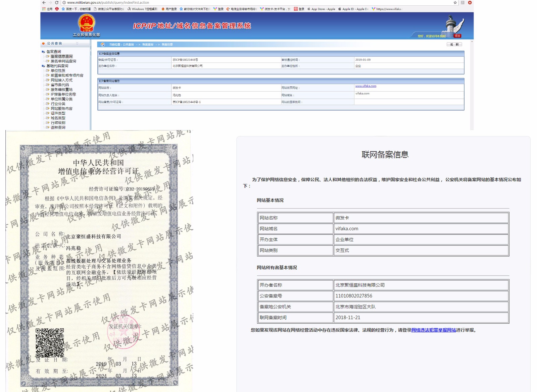
Task: Open 黑名单网站查询 in the sidebar
Action: click(63, 61)
